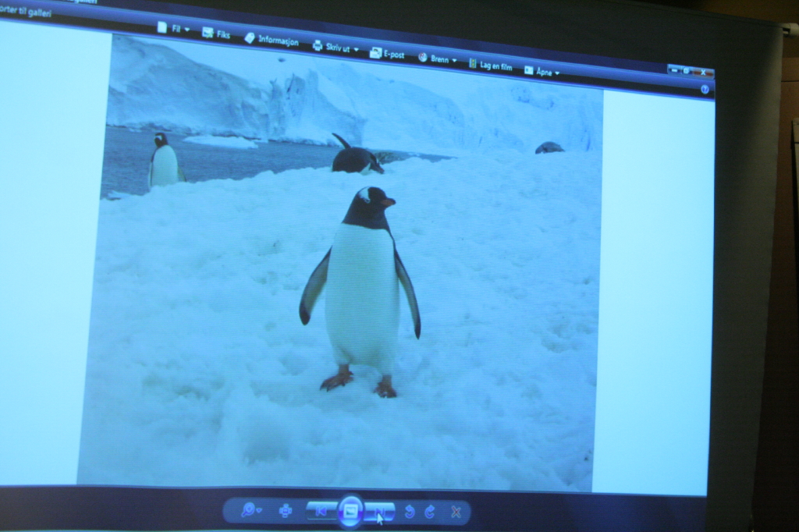
Task: Start the slideshow with the center button
Action: tap(350, 511)
